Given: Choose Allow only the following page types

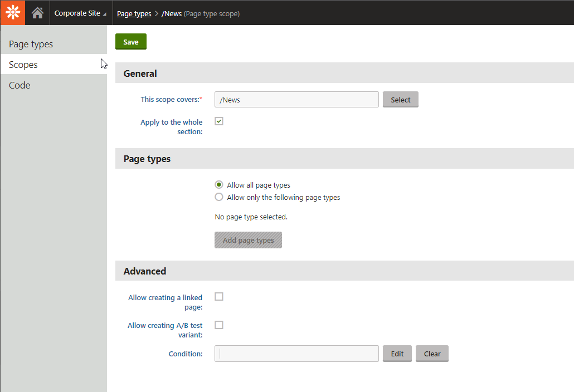Looking at the screenshot, I should pyautogui.click(x=219, y=197).
